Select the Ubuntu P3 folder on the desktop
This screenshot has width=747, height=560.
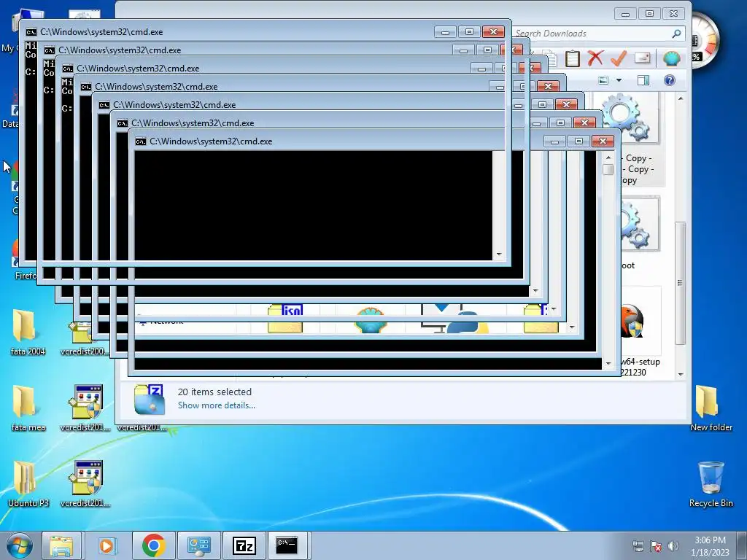tap(28, 484)
